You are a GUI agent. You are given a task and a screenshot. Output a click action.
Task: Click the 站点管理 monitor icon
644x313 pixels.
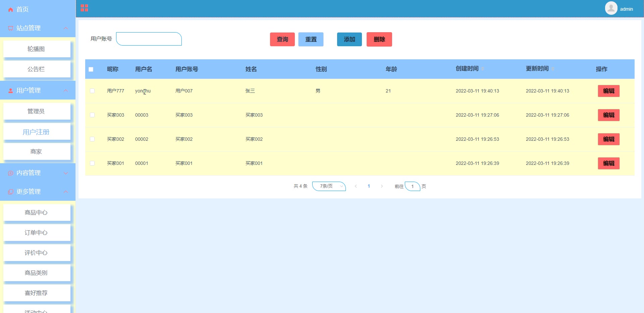[x=10, y=28]
